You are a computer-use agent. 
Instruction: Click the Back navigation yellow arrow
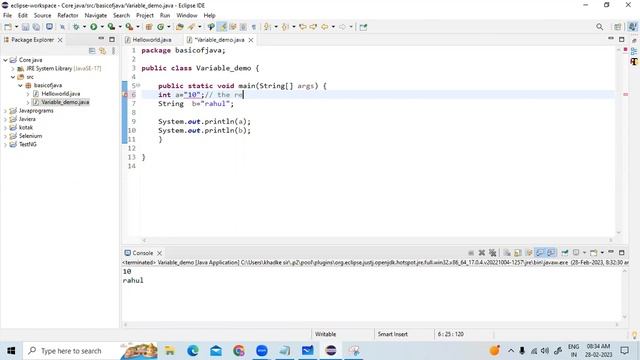(x=324, y=27)
